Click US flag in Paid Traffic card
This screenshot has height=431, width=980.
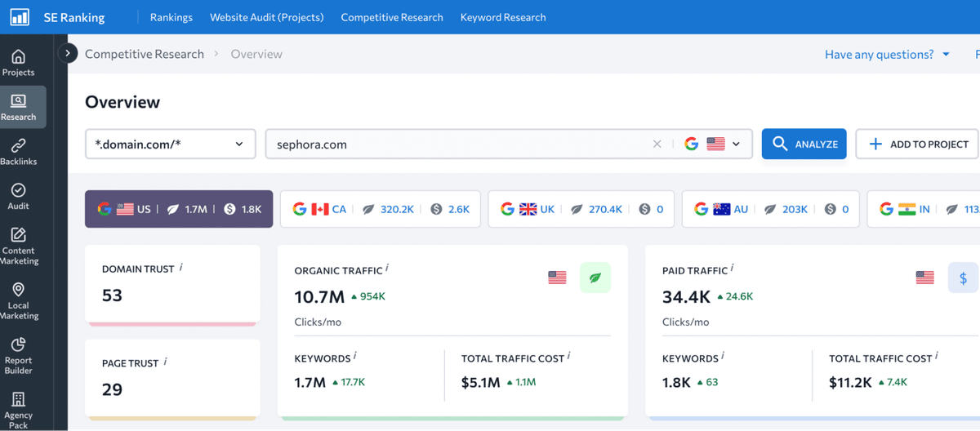coord(924,278)
